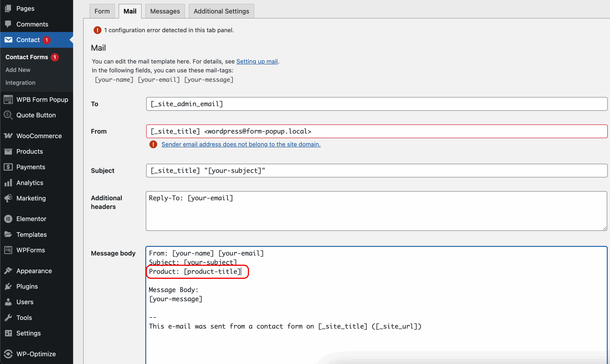This screenshot has width=610, height=364.
Task: Select the [your-name] mail-tag
Action: pos(114,80)
